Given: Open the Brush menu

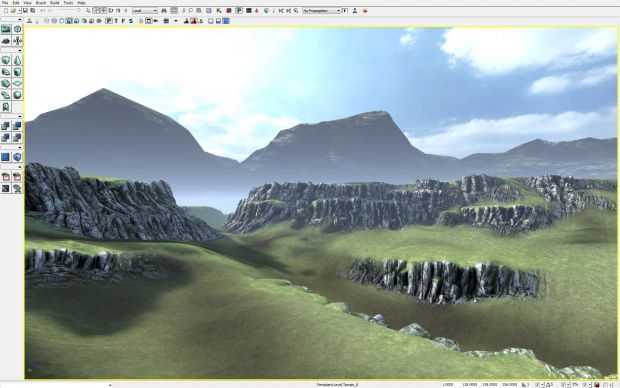Looking at the screenshot, I should pyautogui.click(x=41, y=3).
